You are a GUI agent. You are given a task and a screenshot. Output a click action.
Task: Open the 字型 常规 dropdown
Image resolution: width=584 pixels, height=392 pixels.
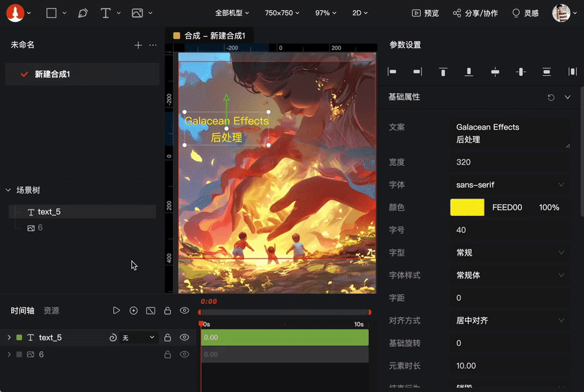(510, 252)
